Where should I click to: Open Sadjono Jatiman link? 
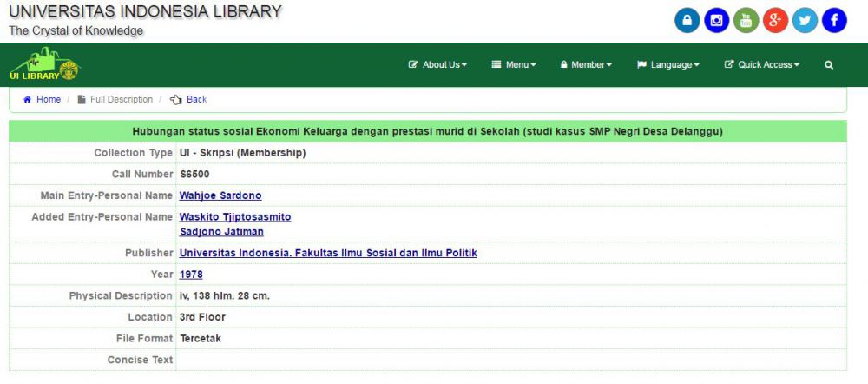pos(221,232)
